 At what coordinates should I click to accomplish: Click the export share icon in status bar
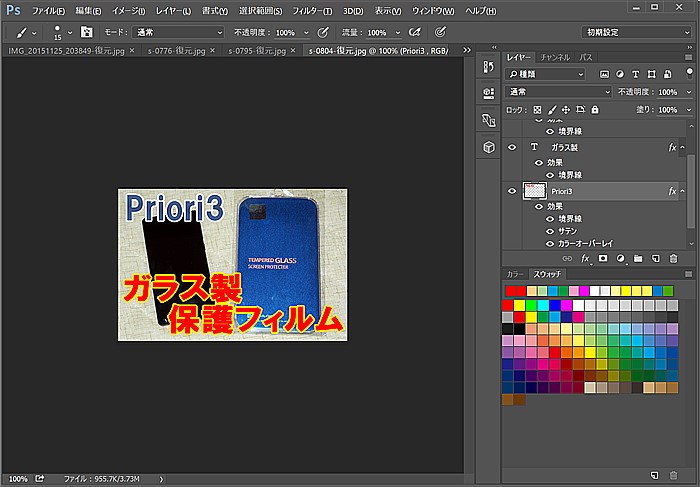pos(40,479)
